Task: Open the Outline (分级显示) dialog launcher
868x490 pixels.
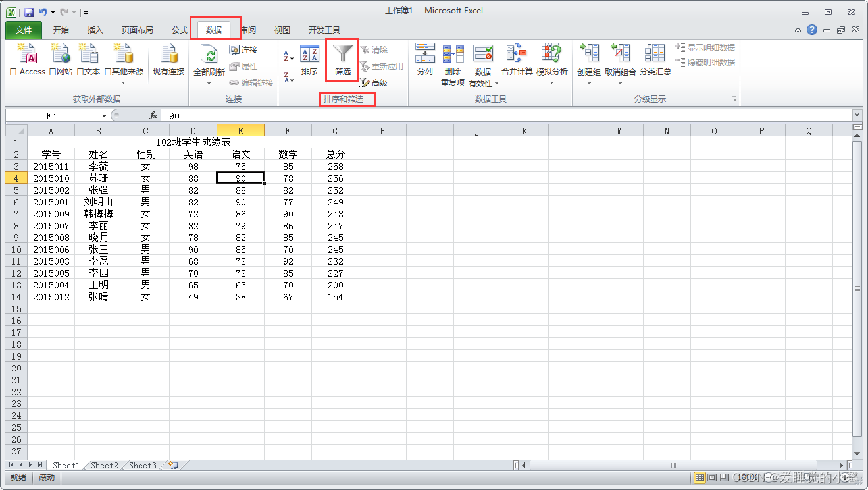Action: [x=734, y=99]
